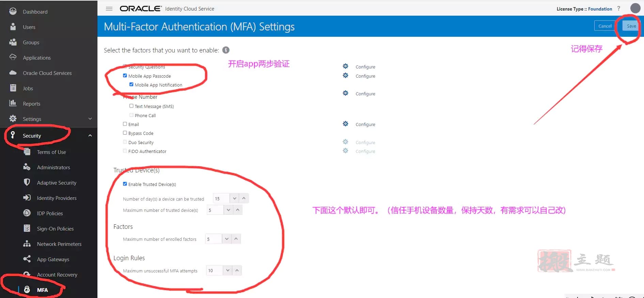Click Configure link for Mobile App Passcode

tap(365, 76)
